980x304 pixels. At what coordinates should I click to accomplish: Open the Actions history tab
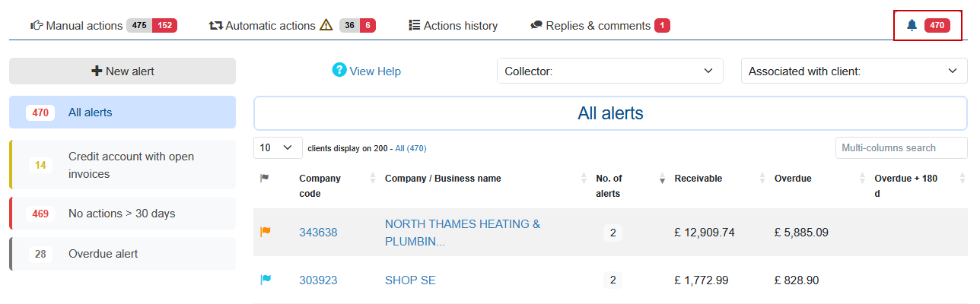tap(453, 26)
